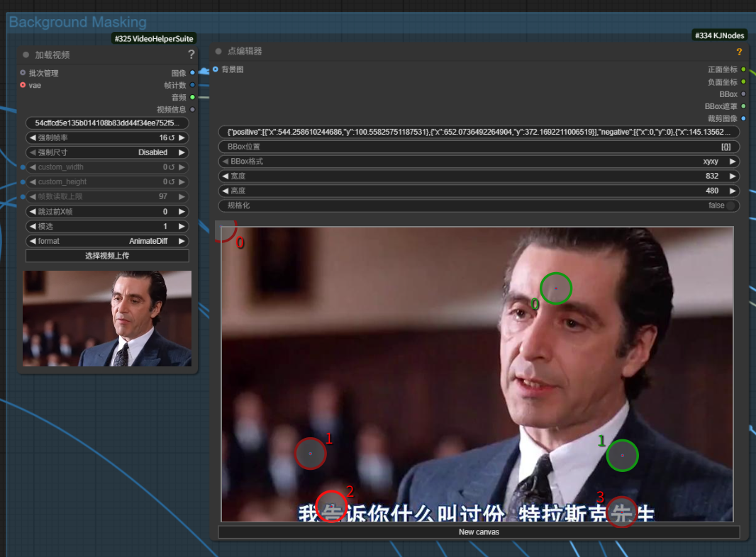Select red negative point 3 on subtitle
This screenshot has width=756, height=557.
(x=621, y=512)
